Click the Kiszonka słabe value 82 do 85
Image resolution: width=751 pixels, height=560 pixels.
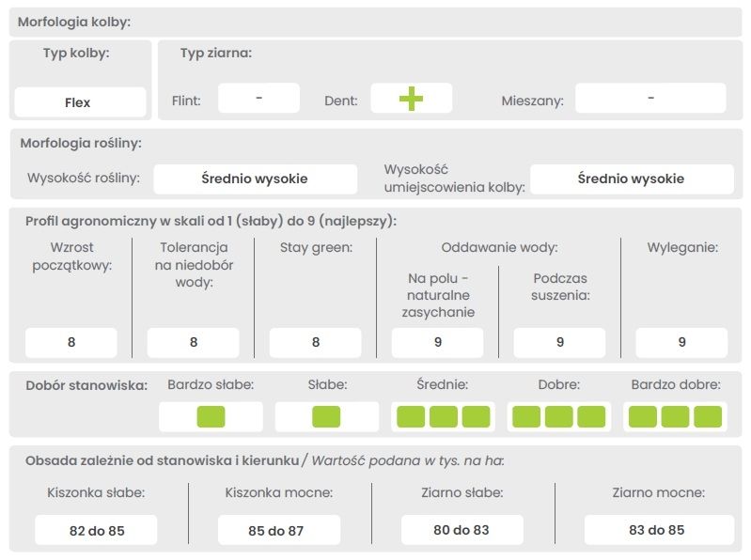[97, 531]
